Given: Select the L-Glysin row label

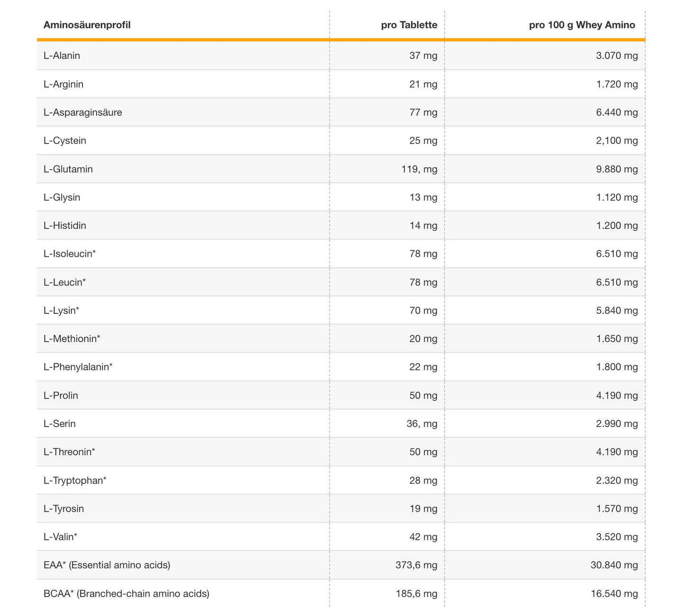Looking at the screenshot, I should 62,197.
